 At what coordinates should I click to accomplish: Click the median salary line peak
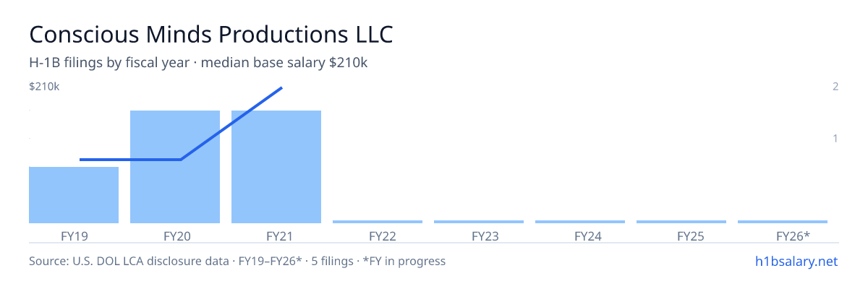point(281,88)
